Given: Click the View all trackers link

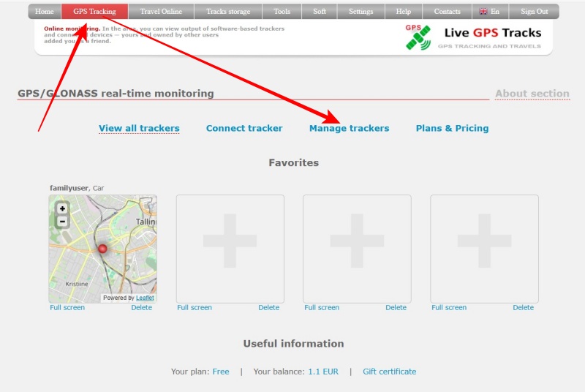Looking at the screenshot, I should [x=139, y=128].
